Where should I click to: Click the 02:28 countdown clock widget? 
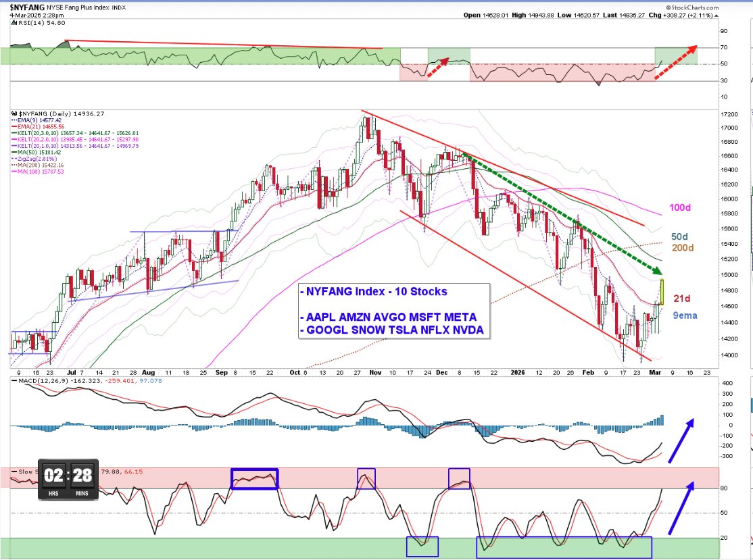click(68, 480)
